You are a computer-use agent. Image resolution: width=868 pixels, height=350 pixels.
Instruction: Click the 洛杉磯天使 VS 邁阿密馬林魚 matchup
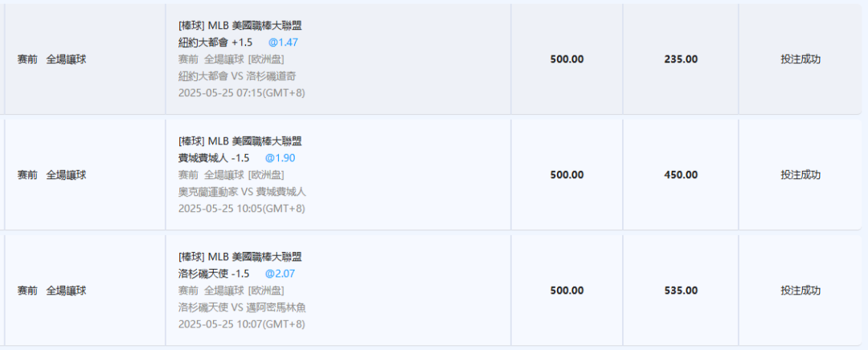[243, 307]
